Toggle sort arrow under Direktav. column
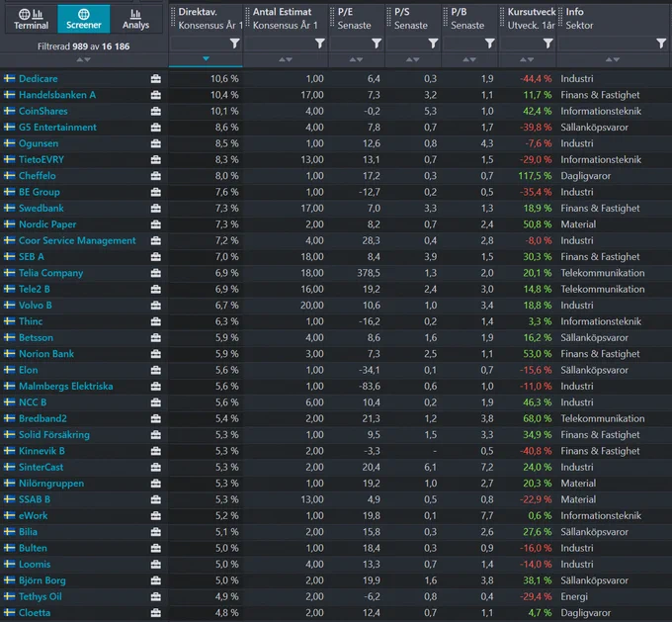 (x=206, y=58)
